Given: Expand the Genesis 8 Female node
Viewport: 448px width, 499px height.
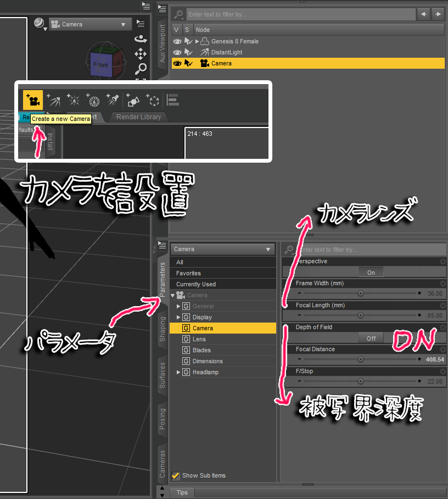Looking at the screenshot, I should pos(197,41).
